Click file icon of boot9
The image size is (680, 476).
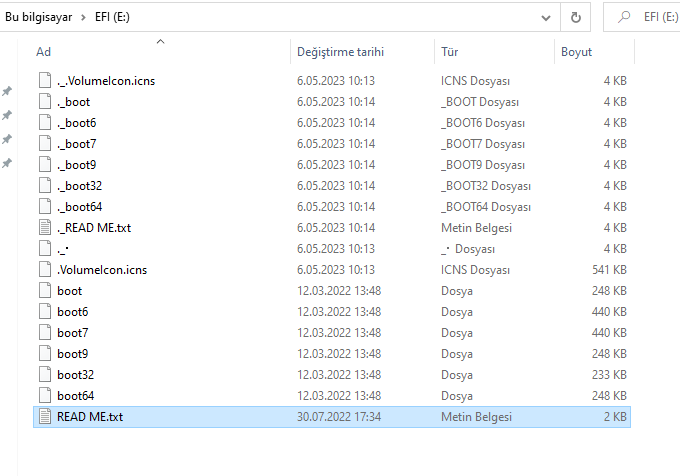[45, 354]
